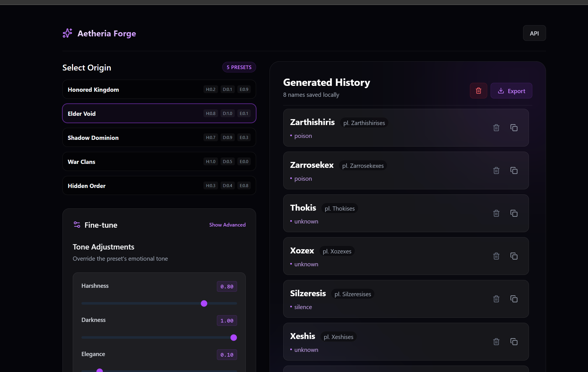Copy the Silzeresis name

(514, 299)
